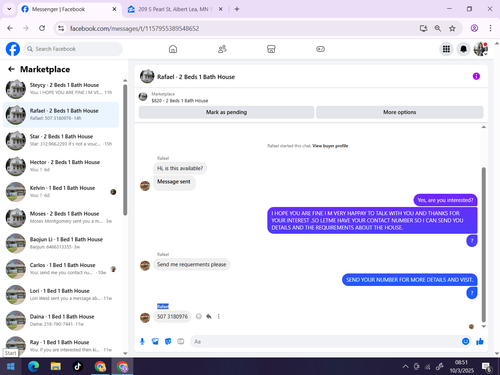The width and height of the screenshot is (500, 375).
Task: Open View buyer profile link
Action: (330, 146)
